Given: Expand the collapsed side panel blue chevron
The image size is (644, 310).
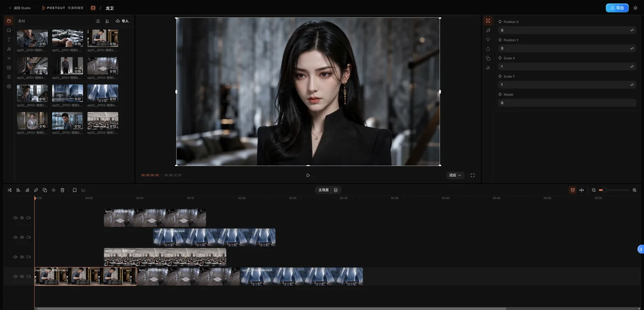Looking at the screenshot, I should (641, 249).
